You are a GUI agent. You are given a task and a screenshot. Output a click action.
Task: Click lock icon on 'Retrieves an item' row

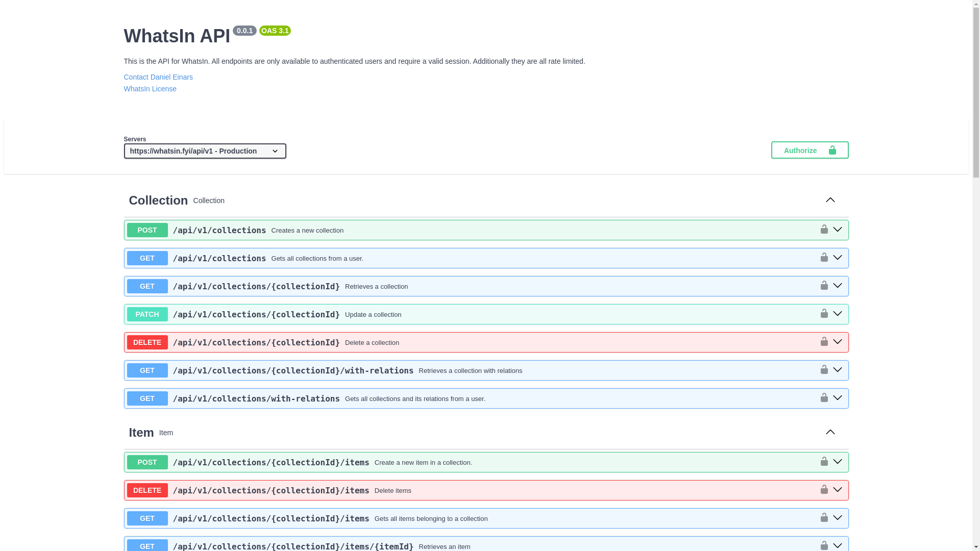tap(824, 545)
